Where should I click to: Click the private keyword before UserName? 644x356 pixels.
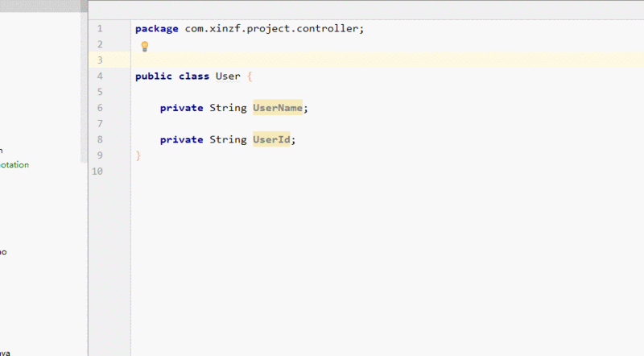point(181,108)
